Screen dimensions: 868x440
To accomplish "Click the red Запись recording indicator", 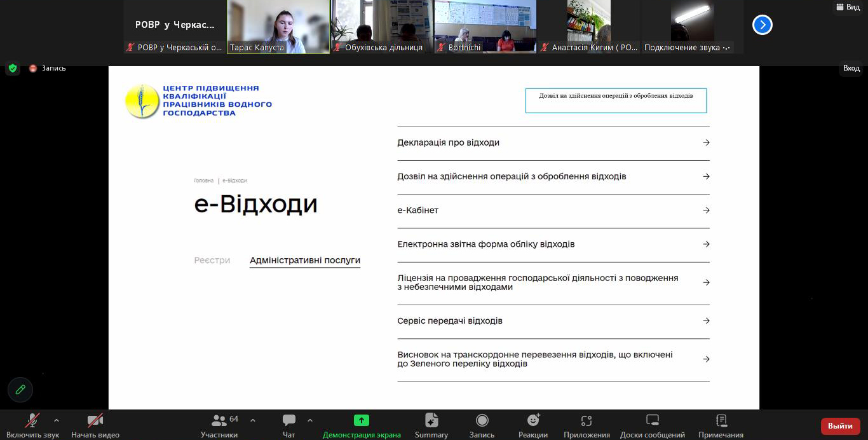I will pyautogui.click(x=47, y=68).
